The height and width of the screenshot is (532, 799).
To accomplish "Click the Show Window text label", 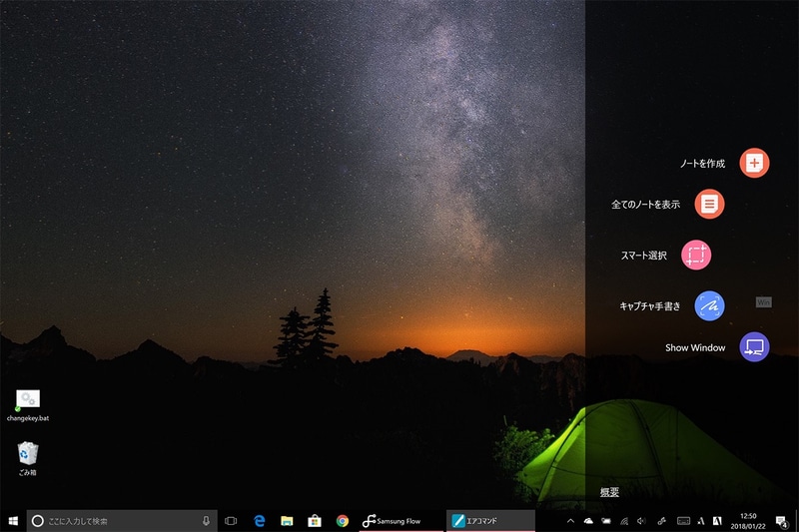I will 695,347.
